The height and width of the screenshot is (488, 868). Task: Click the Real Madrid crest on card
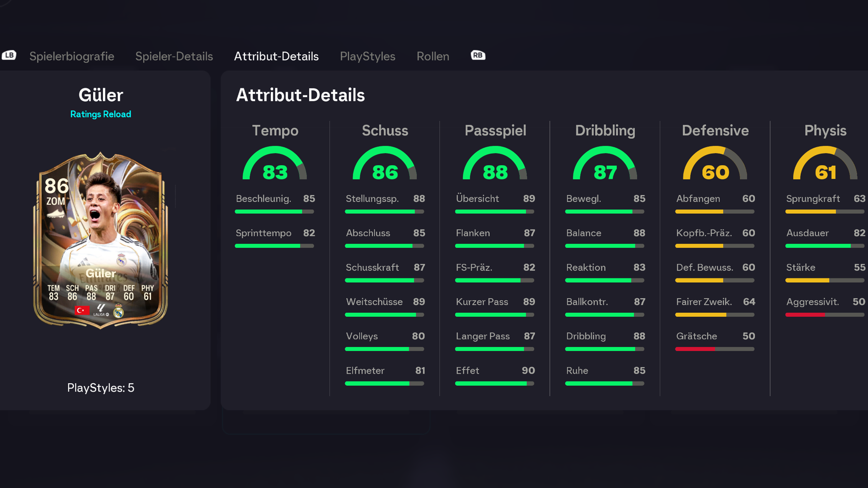[118, 311]
